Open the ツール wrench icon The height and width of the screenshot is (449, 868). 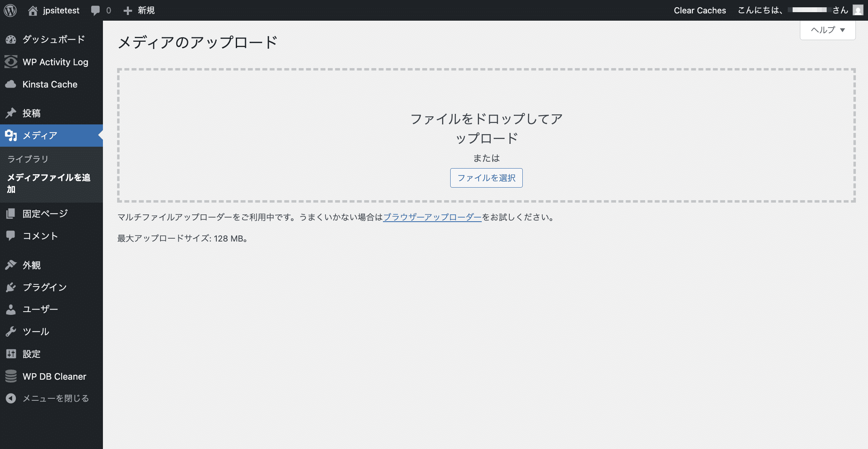coord(11,331)
